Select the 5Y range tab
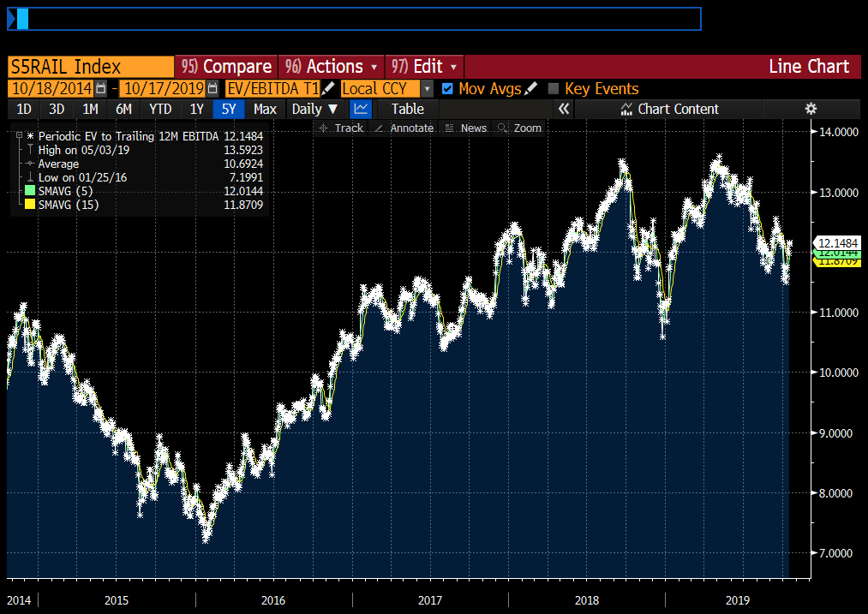 229,109
